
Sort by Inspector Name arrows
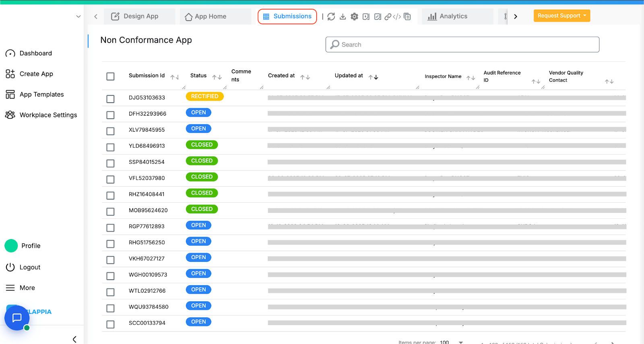click(471, 78)
